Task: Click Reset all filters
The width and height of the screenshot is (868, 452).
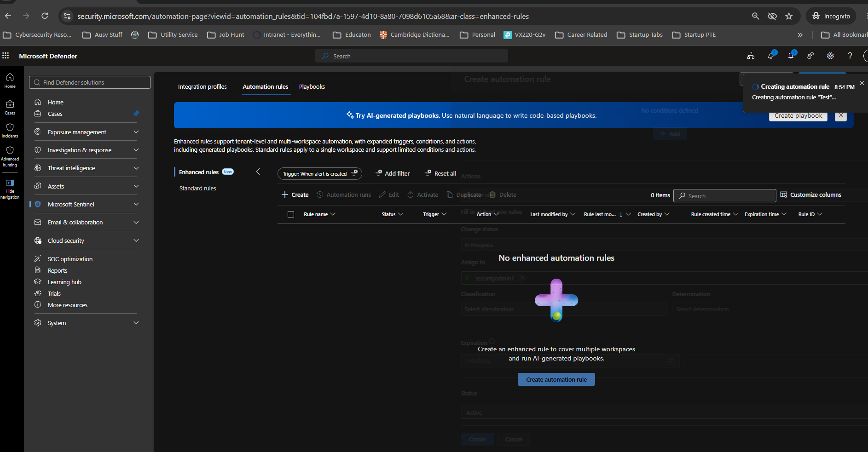Action: (440, 173)
